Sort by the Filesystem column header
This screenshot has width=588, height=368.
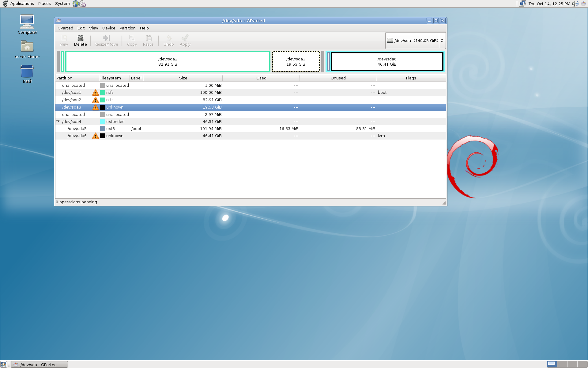[x=115, y=78]
